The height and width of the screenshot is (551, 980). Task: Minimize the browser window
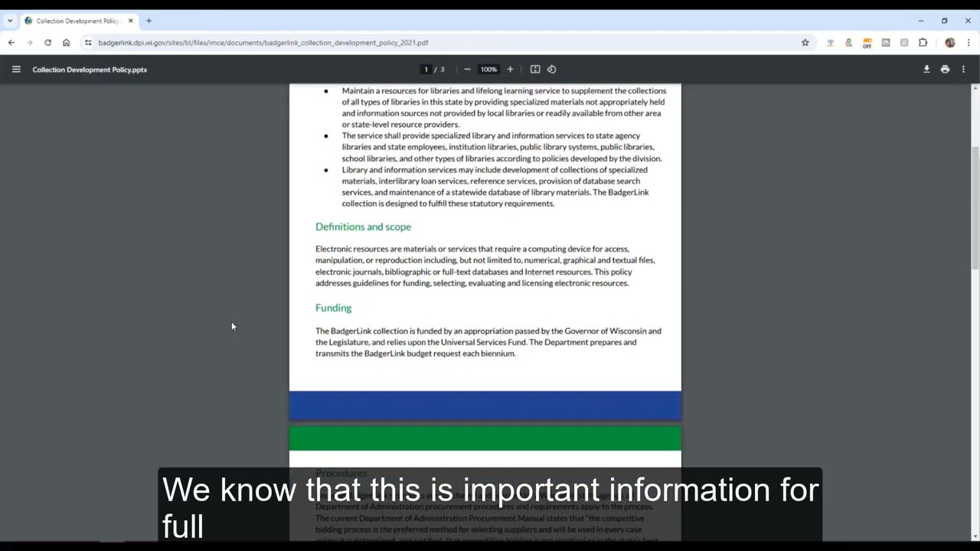point(921,21)
